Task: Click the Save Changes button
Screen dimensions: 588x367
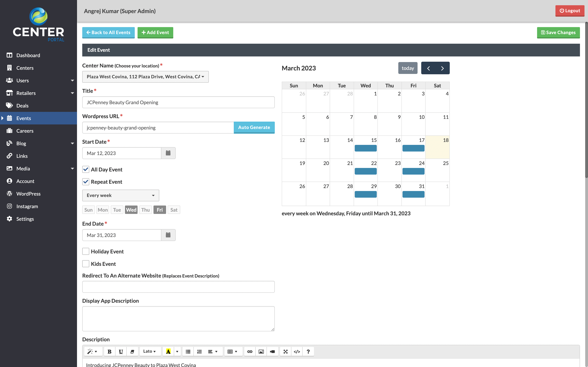Action: [558, 33]
